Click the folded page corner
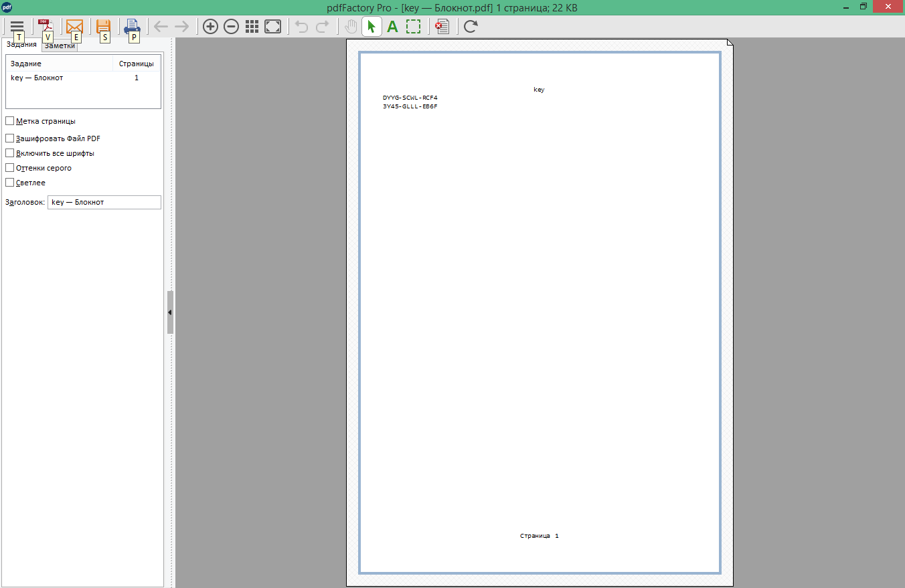Screen dimensions: 905x588 [730, 43]
